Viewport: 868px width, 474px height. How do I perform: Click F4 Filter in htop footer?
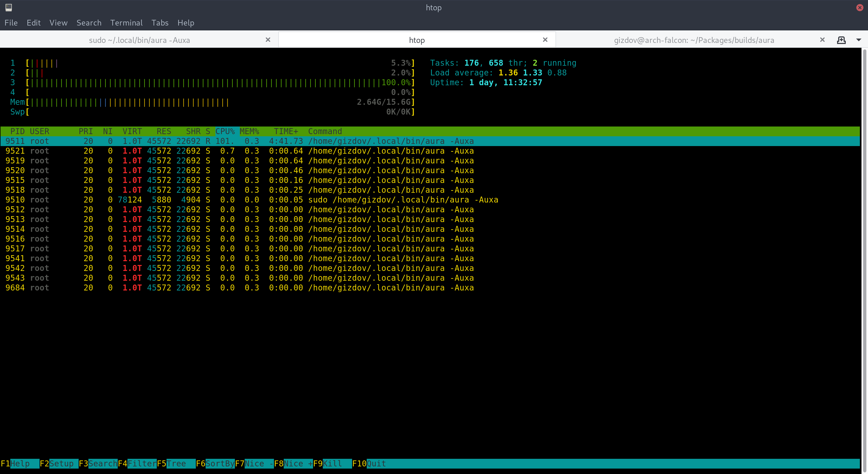tap(137, 464)
